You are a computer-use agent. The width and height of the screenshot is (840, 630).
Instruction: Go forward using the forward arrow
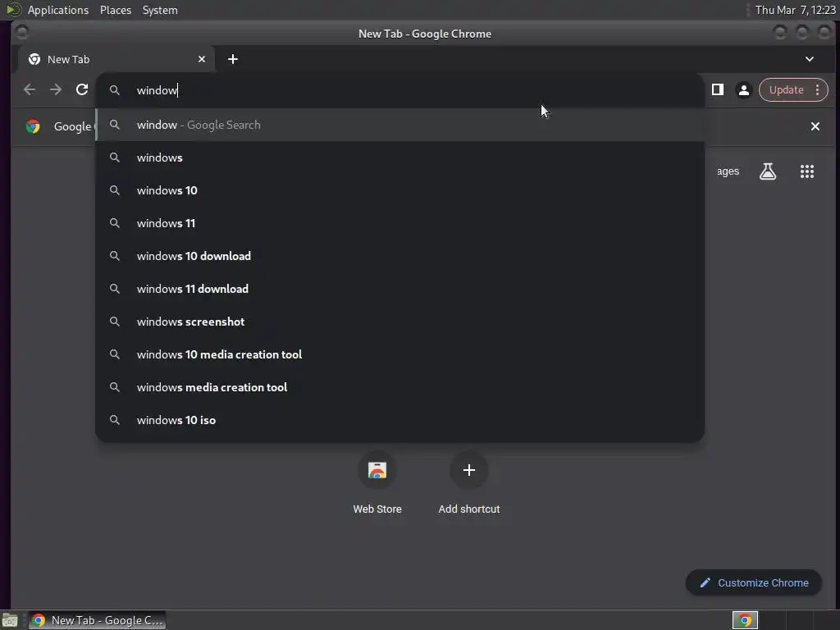(56, 89)
